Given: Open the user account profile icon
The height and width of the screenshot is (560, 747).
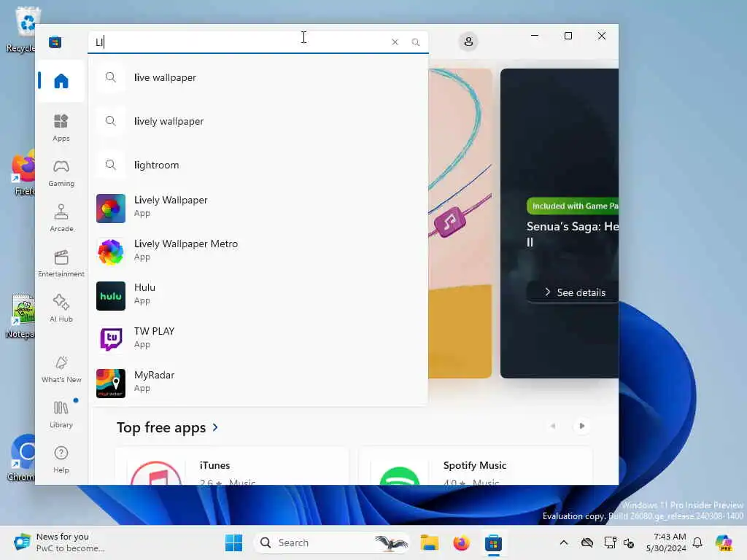Looking at the screenshot, I should (x=468, y=42).
